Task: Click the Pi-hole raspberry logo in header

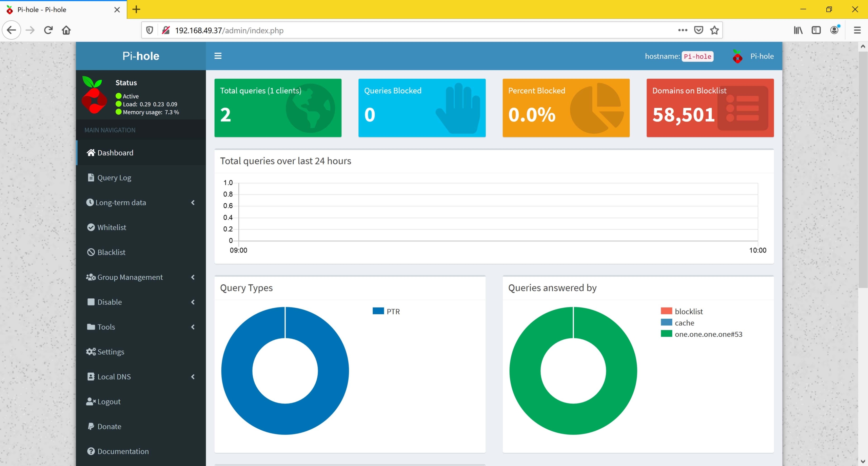Action: [x=737, y=56]
